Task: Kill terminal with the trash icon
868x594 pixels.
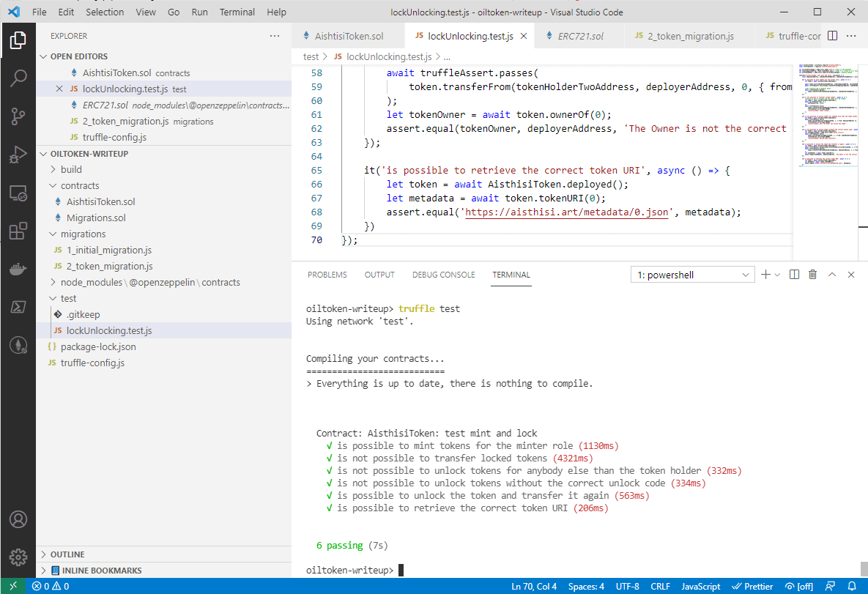Action: point(812,275)
